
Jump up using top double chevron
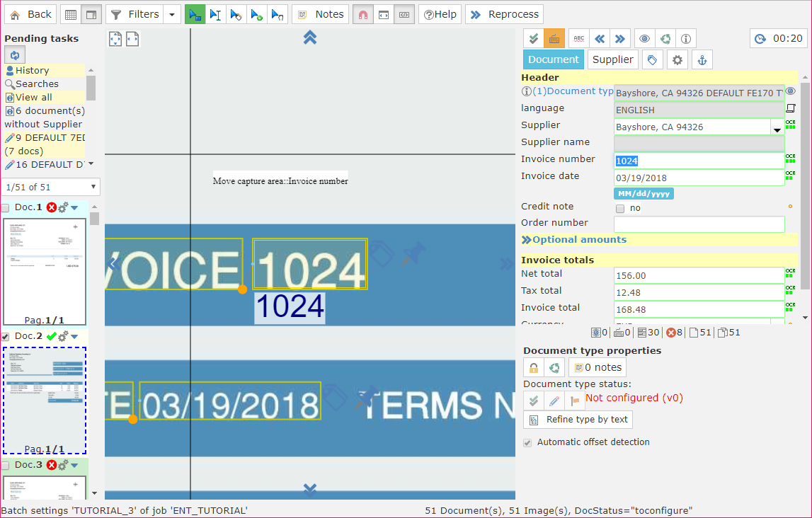[309, 38]
